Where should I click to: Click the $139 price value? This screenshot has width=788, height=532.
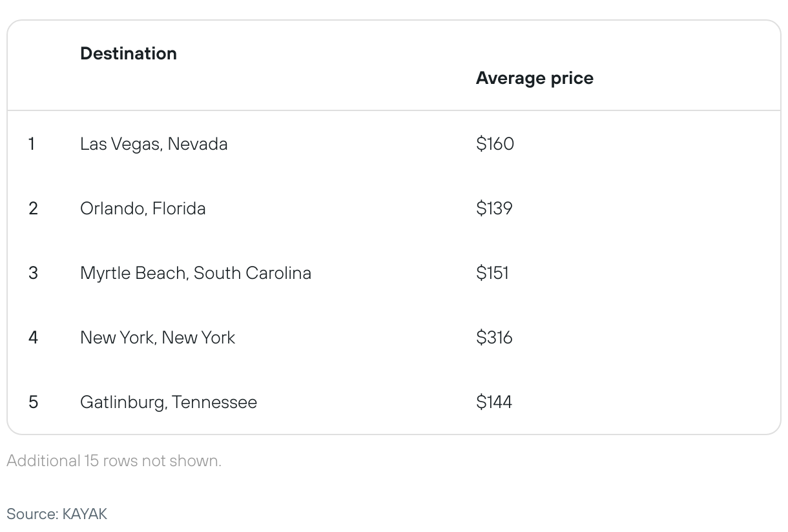pos(493,208)
